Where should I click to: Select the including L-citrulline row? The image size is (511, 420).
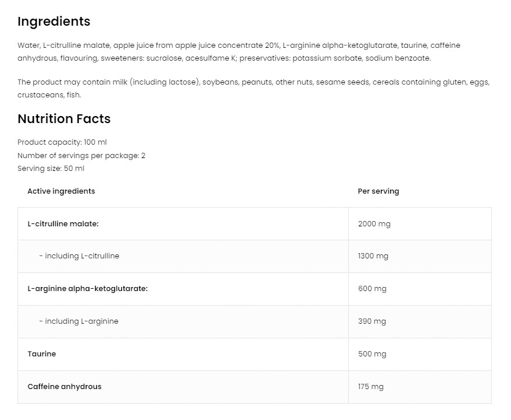tap(79, 256)
